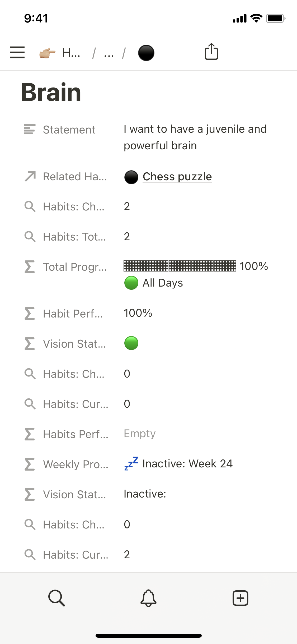
Task: Edit the juvenile and powerful brain statement
Action: 195,137
